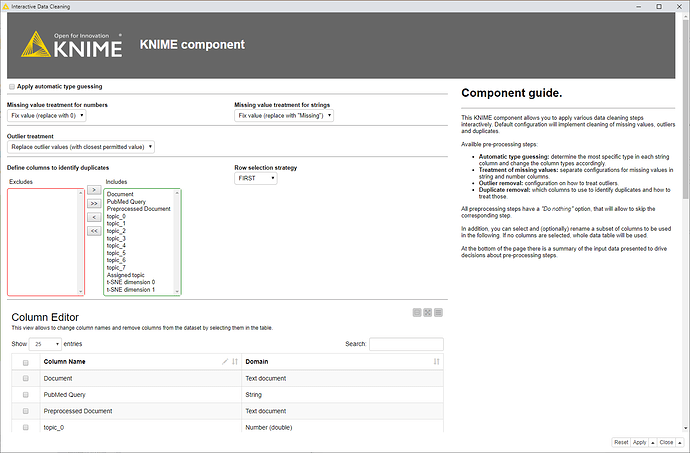Open the Row selection strategy FIRST dropdown
Image resolution: width=690 pixels, height=453 pixels.
pos(256,178)
